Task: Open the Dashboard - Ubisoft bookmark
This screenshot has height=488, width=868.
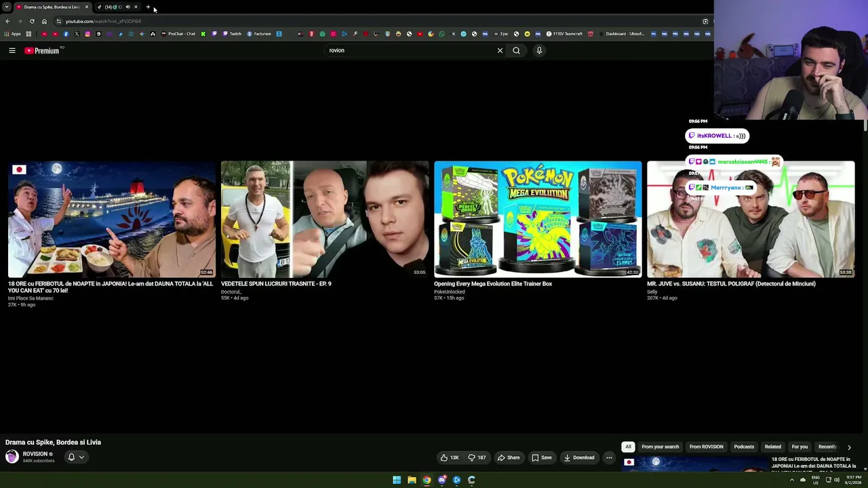Action: [x=622, y=34]
